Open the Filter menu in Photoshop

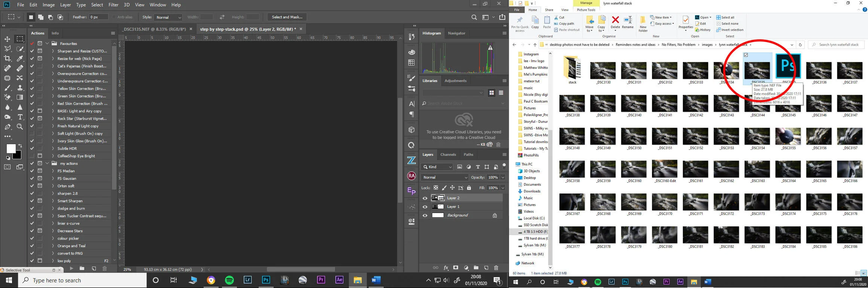pos(113,5)
